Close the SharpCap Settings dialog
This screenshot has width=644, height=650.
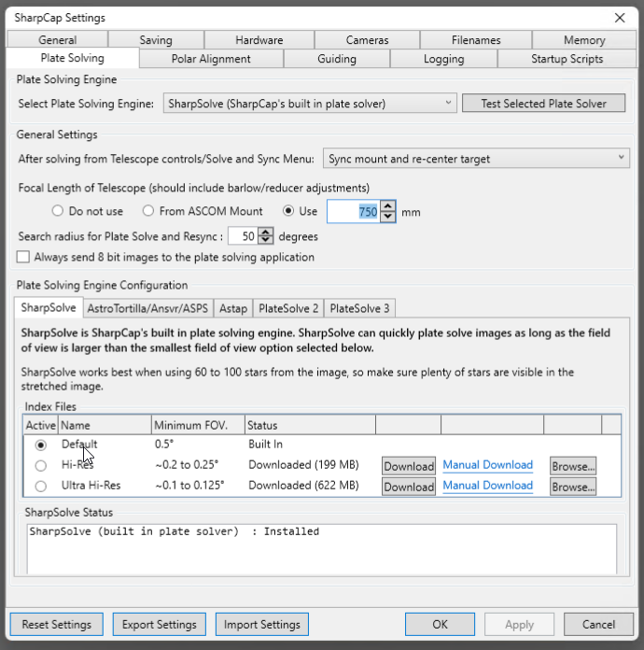coord(620,18)
